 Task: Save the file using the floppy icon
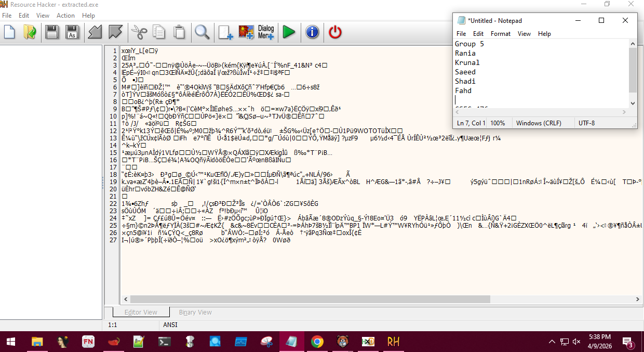tap(52, 32)
